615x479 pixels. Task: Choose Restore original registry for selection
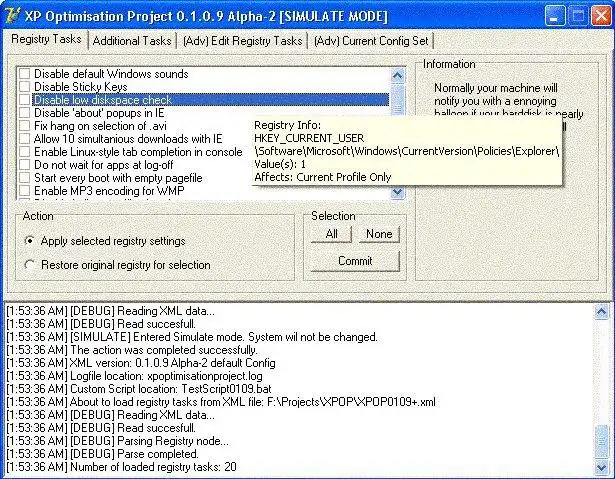coord(29,265)
